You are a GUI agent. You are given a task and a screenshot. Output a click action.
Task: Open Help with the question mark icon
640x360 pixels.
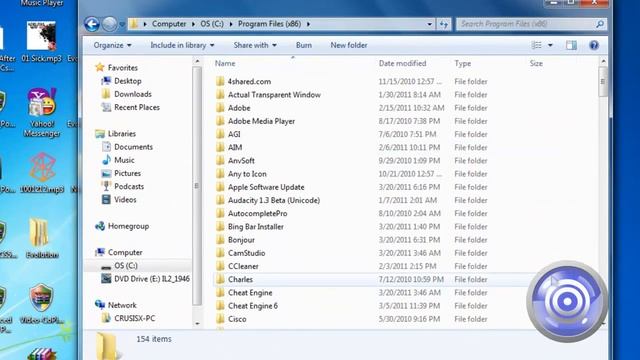(594, 45)
